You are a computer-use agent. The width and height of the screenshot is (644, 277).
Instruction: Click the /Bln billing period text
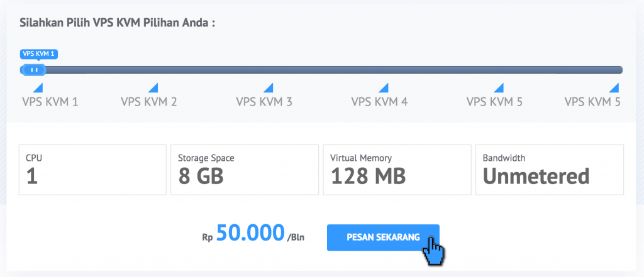(x=296, y=237)
